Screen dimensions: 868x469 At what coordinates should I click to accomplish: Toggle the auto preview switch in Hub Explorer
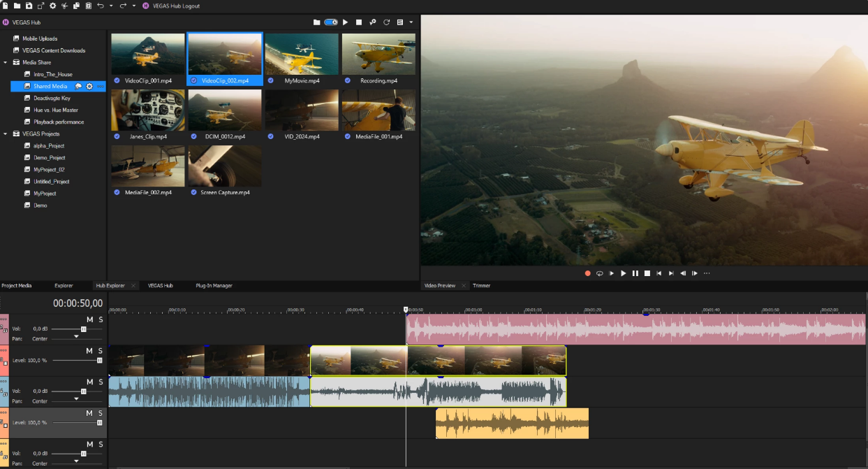pos(331,22)
